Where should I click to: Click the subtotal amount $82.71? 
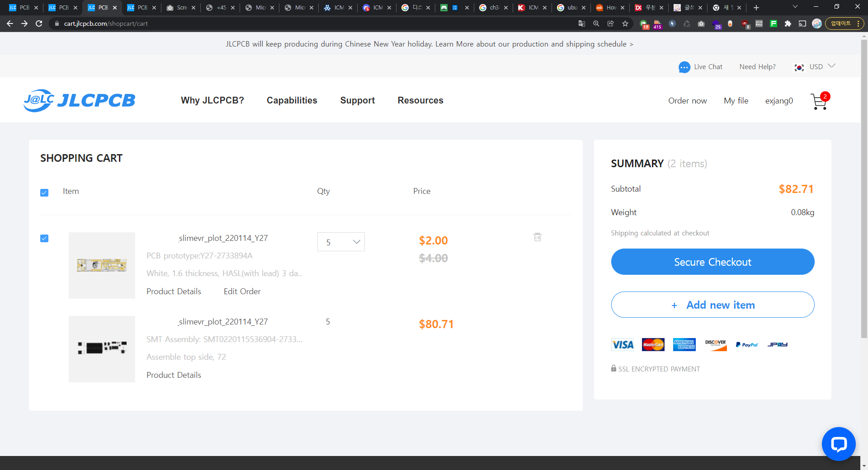tap(796, 189)
